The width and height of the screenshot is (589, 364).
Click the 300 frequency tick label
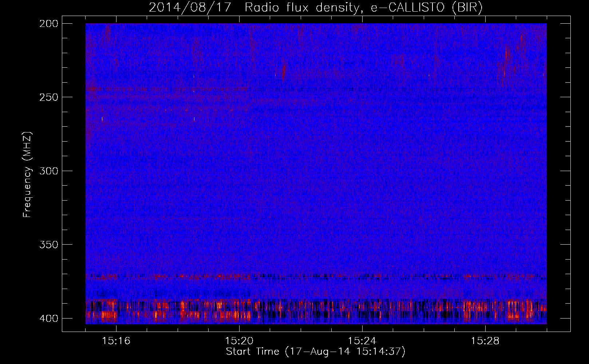pos(49,171)
